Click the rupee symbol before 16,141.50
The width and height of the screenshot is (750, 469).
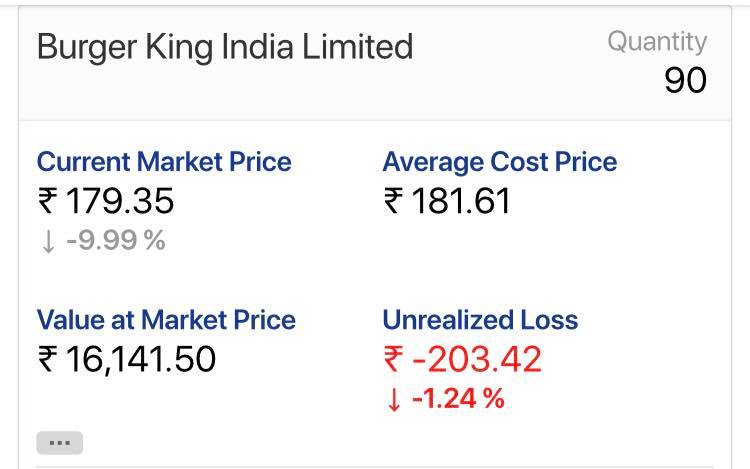48,359
